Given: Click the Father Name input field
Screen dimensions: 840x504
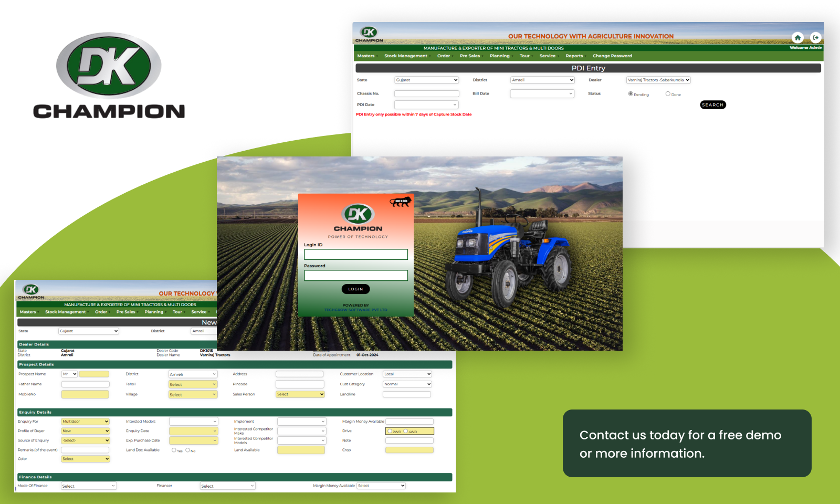Looking at the screenshot, I should 86,384.
